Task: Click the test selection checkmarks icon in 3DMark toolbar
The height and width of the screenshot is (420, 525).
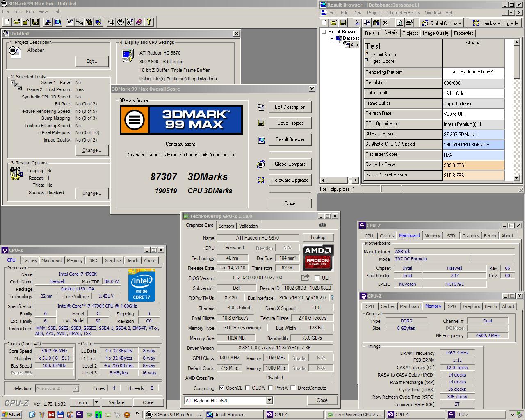Action: coord(80,22)
